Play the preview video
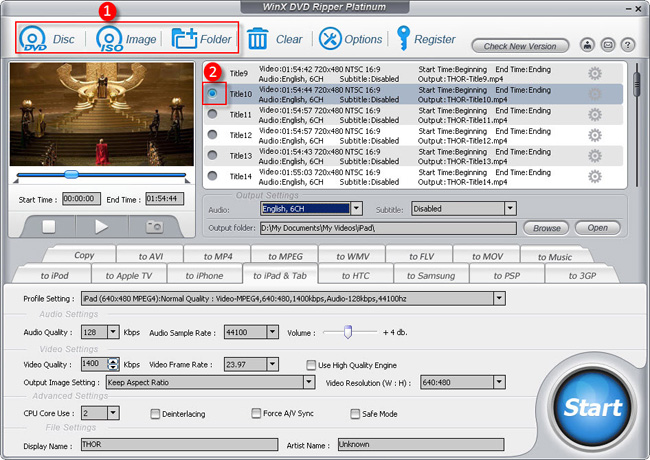This screenshot has width=650, height=460. pyautogui.click(x=102, y=226)
